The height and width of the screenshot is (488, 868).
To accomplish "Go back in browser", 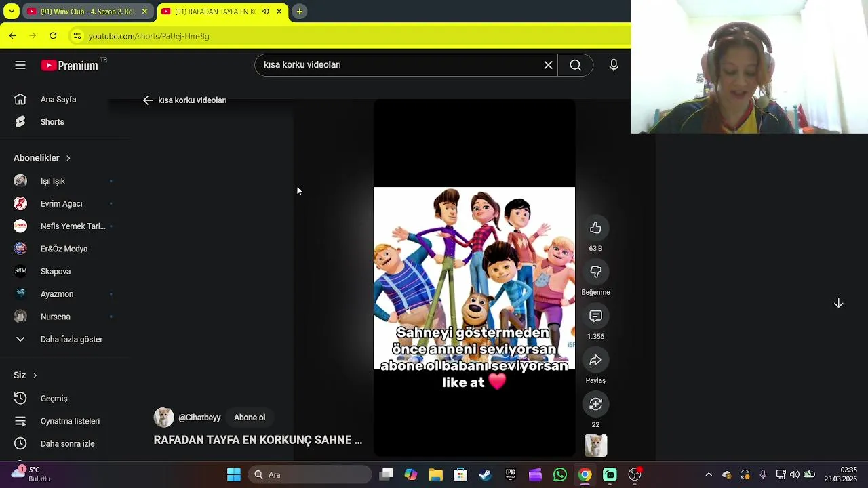I will tap(13, 36).
